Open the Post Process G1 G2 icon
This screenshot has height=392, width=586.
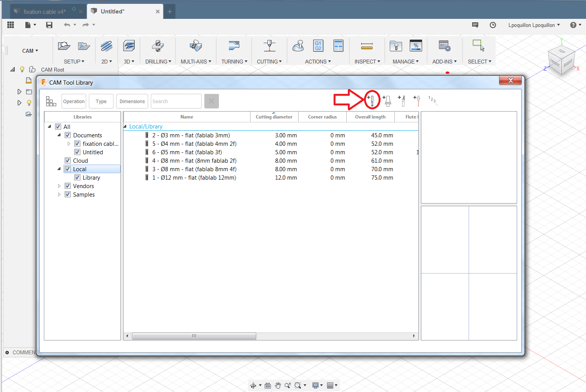coord(318,46)
